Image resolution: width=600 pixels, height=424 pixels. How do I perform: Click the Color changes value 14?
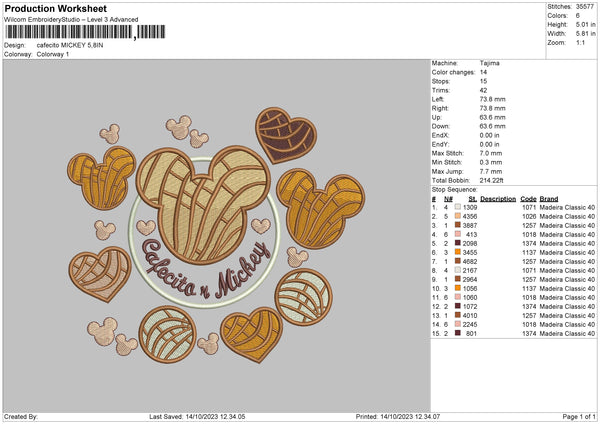point(483,72)
